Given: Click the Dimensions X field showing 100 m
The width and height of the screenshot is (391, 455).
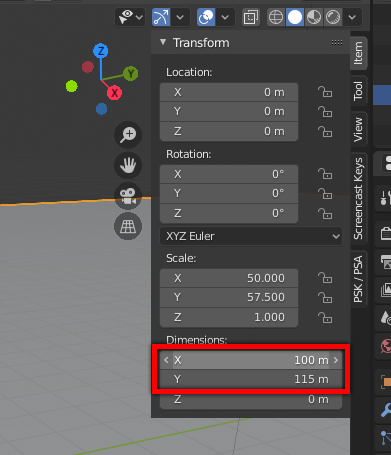Looking at the screenshot, I should click(251, 360).
